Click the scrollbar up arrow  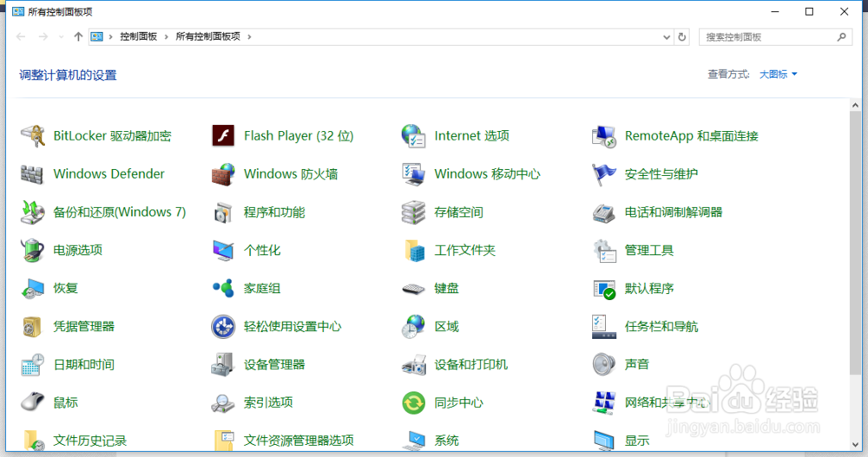point(855,105)
